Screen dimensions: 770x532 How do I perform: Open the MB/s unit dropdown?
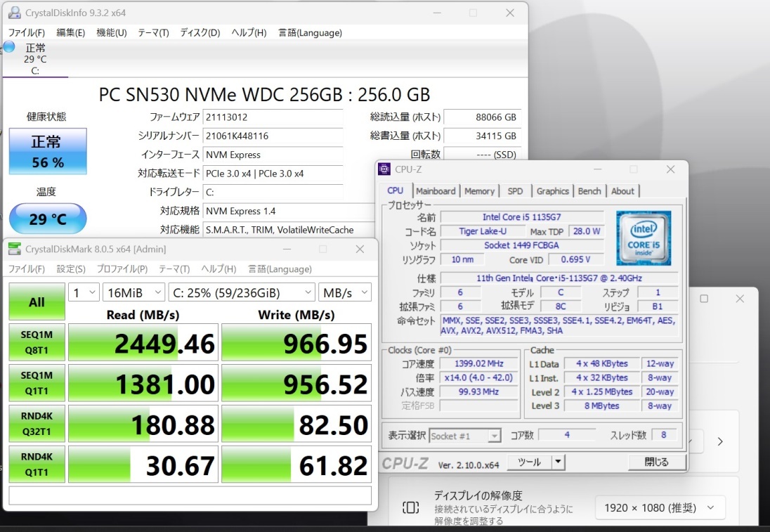pyautogui.click(x=345, y=293)
